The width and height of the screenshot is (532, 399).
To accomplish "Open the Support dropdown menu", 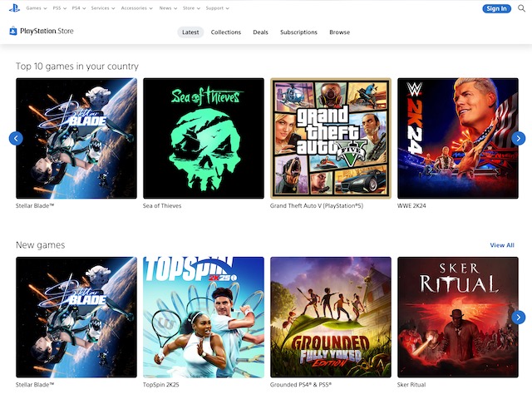I will (217, 8).
